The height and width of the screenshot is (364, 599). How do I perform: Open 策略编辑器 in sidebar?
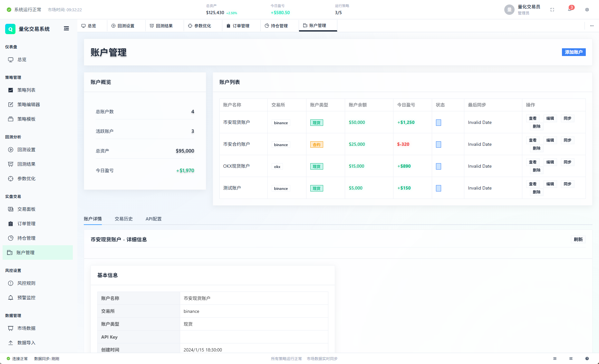click(x=38, y=105)
